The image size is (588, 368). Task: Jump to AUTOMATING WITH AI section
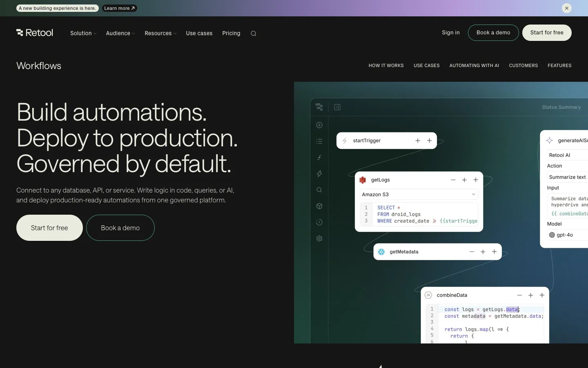[x=474, y=65]
